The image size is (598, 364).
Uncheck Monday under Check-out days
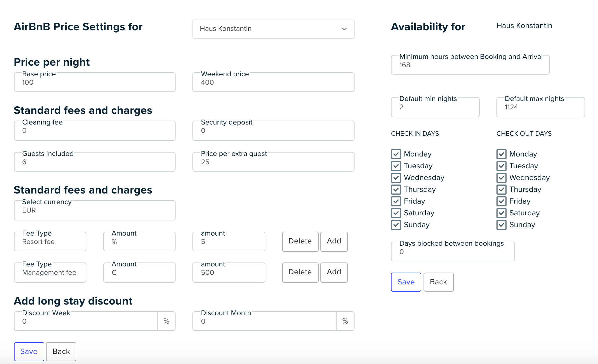tap(502, 154)
